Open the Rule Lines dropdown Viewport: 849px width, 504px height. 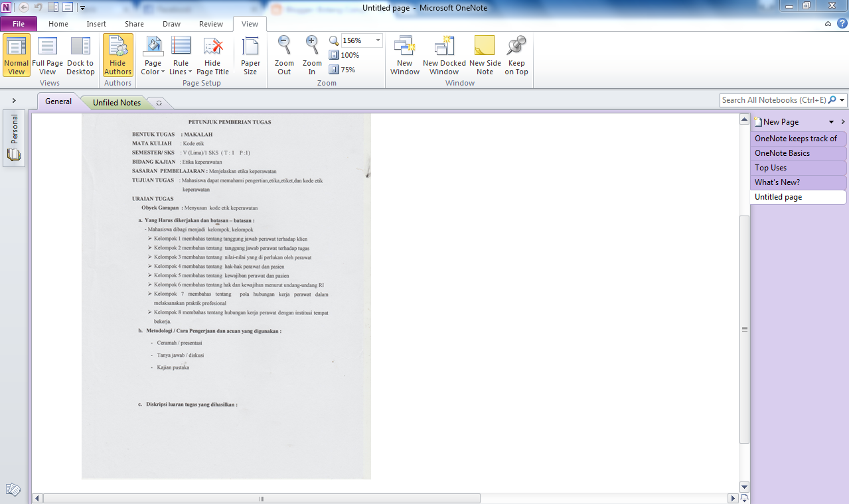coord(181,56)
